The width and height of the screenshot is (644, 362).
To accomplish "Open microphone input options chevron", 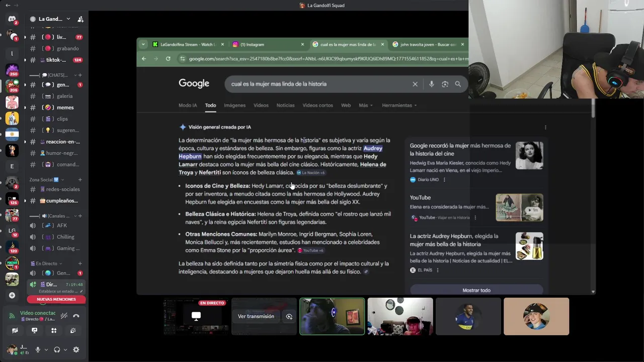I will click(x=46, y=350).
